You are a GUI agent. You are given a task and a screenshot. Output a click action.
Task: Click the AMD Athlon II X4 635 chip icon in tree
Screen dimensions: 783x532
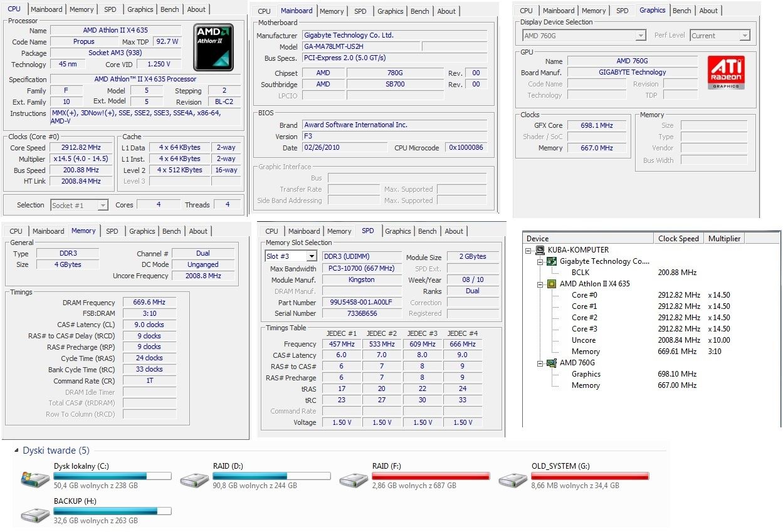552,284
